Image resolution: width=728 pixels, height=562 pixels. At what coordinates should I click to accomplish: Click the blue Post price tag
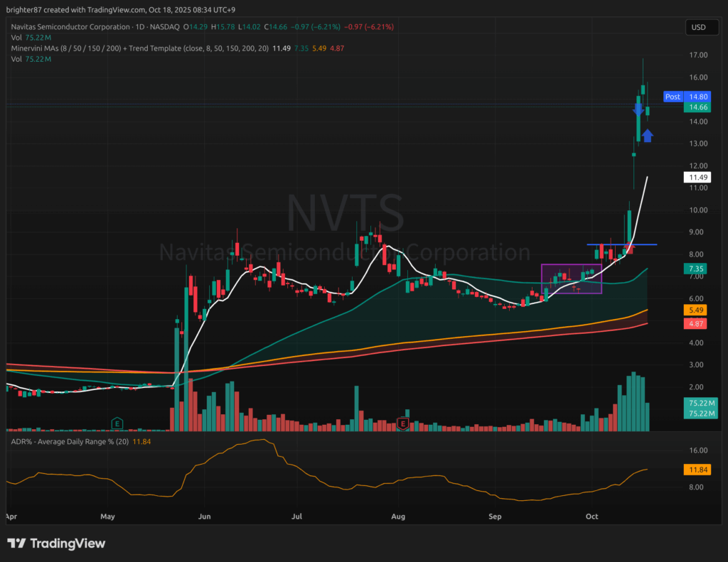coord(673,97)
